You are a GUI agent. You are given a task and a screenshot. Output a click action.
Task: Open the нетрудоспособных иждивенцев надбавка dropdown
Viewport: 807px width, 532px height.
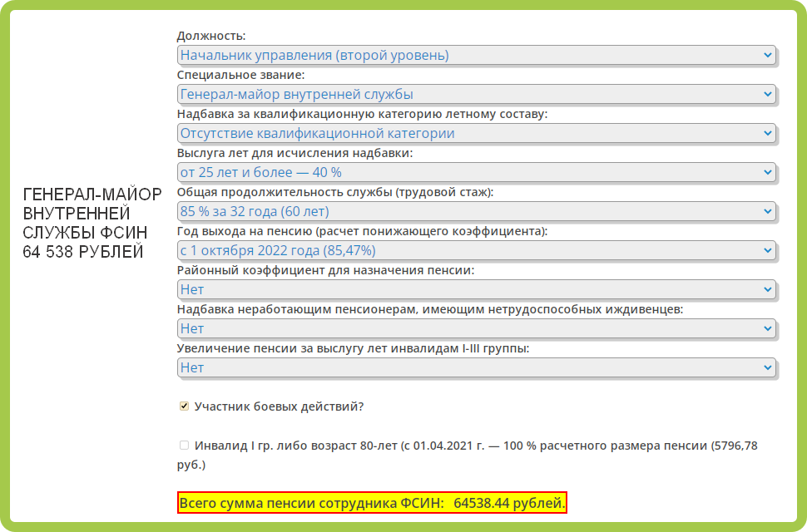click(476, 328)
